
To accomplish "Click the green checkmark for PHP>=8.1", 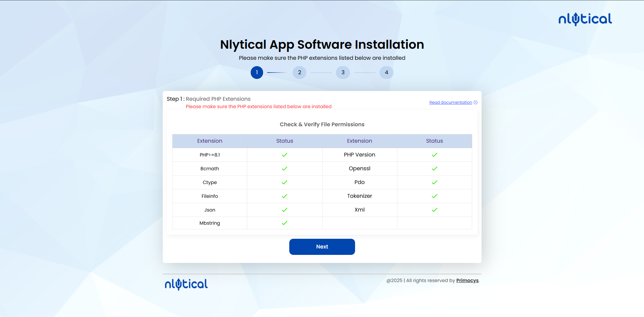I will [285, 155].
